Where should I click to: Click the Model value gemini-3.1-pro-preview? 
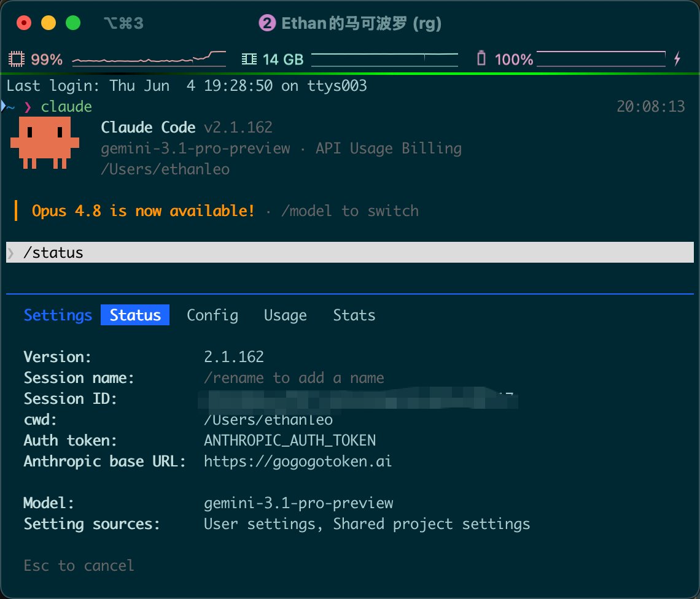coord(298,503)
